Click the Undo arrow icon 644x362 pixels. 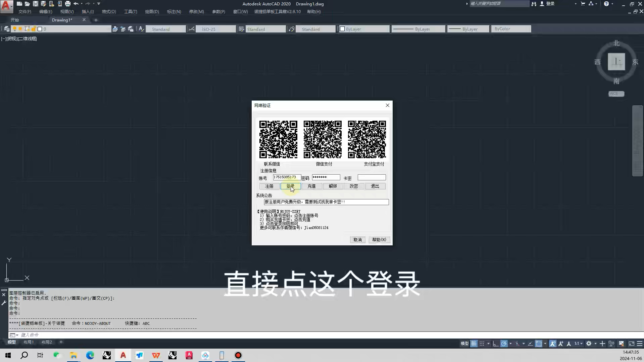coord(76,4)
